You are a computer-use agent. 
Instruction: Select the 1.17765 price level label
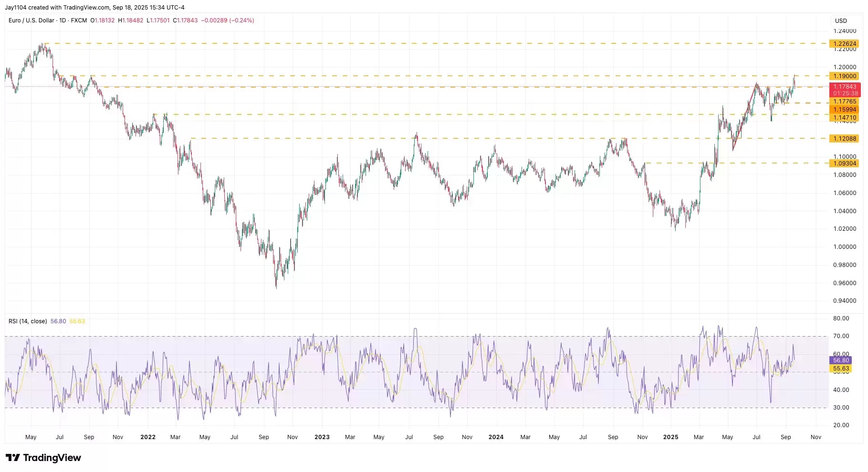tap(844, 102)
